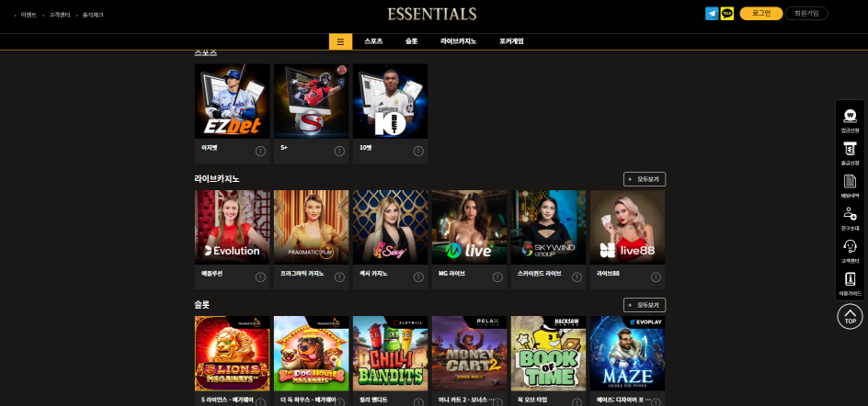This screenshot has width=868, height=406.
Task: Select the 라이브카지노 menu tab
Action: click(x=458, y=41)
